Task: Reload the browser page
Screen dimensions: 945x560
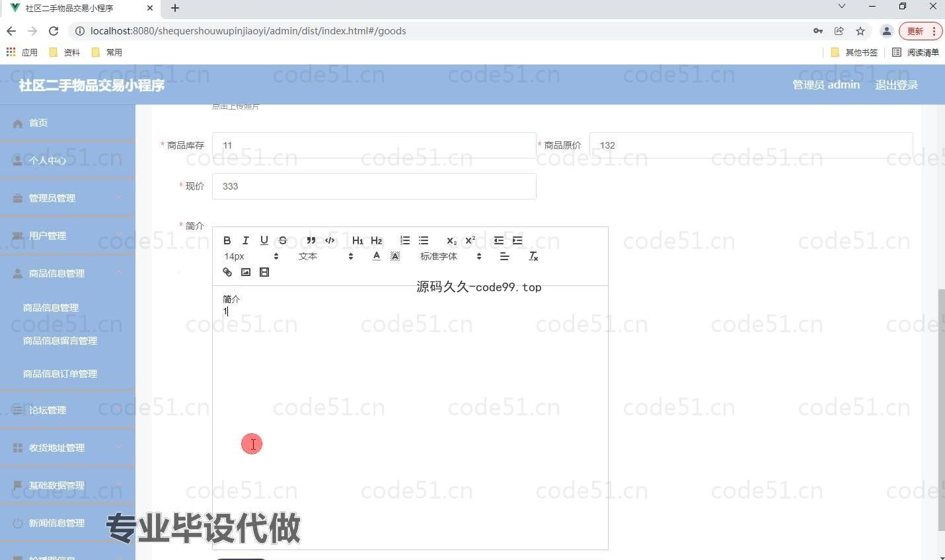Action: 54,31
